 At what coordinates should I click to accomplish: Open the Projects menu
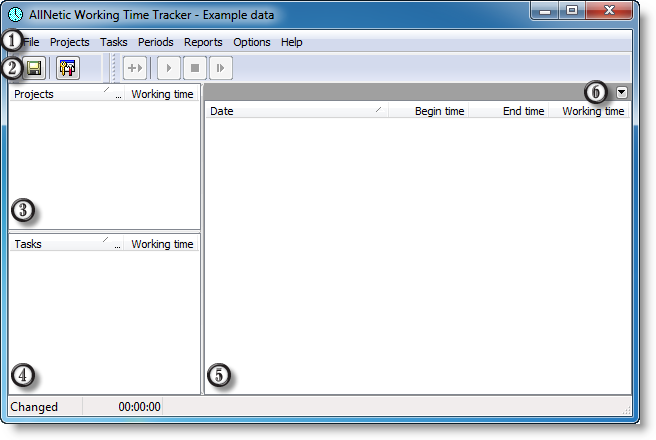[x=69, y=42]
